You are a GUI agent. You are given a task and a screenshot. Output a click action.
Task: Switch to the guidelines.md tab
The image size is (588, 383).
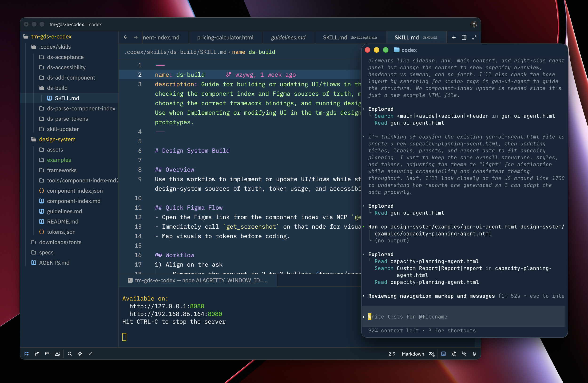point(288,38)
